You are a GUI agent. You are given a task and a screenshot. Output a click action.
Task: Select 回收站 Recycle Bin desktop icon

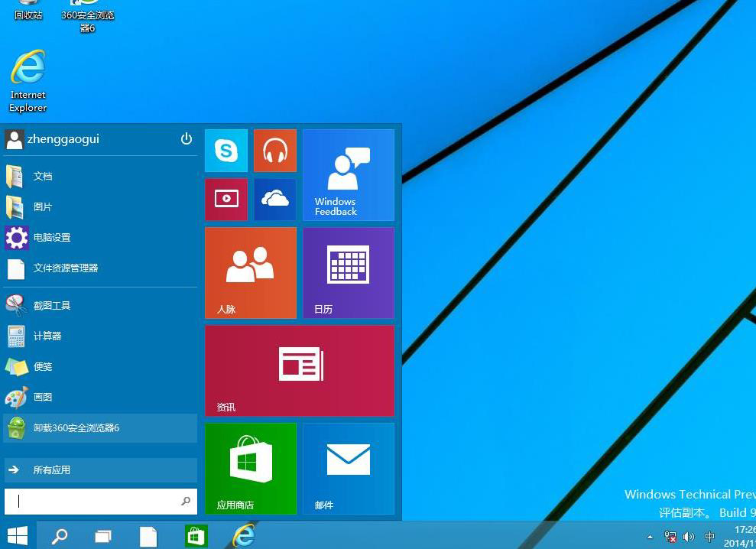(x=28, y=11)
